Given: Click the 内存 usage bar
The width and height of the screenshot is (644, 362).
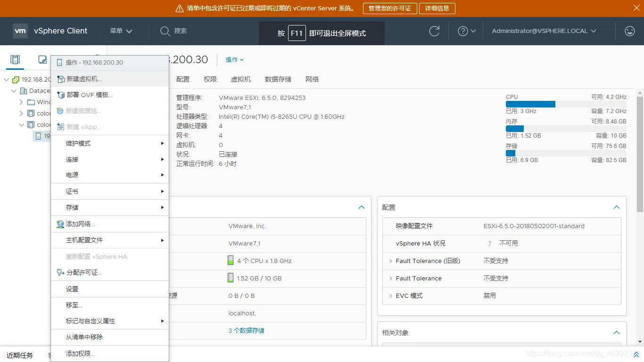Looking at the screenshot, I should click(566, 129).
